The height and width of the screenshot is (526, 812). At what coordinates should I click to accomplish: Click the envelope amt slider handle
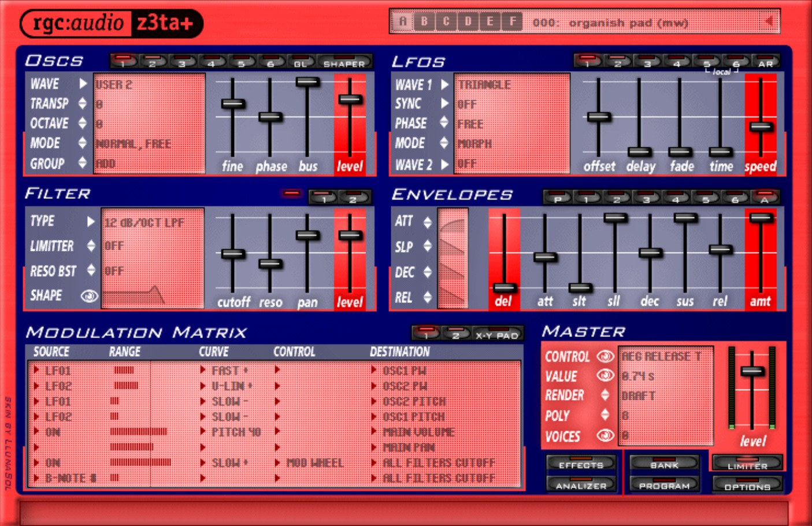(x=761, y=218)
